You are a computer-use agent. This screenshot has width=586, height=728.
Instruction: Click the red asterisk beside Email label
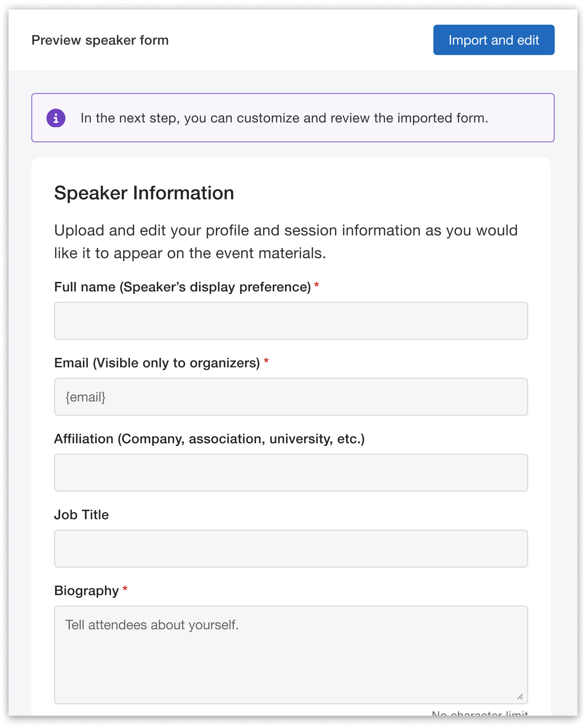tap(266, 361)
